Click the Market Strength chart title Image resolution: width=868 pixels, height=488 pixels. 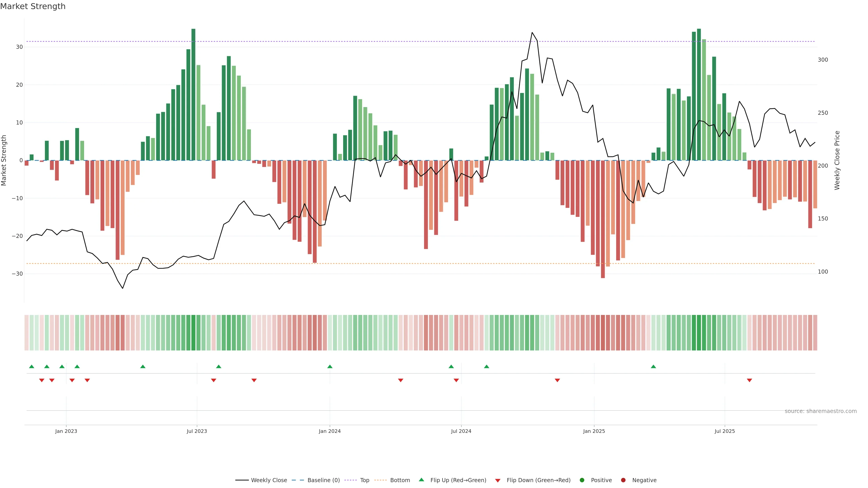(x=33, y=6)
